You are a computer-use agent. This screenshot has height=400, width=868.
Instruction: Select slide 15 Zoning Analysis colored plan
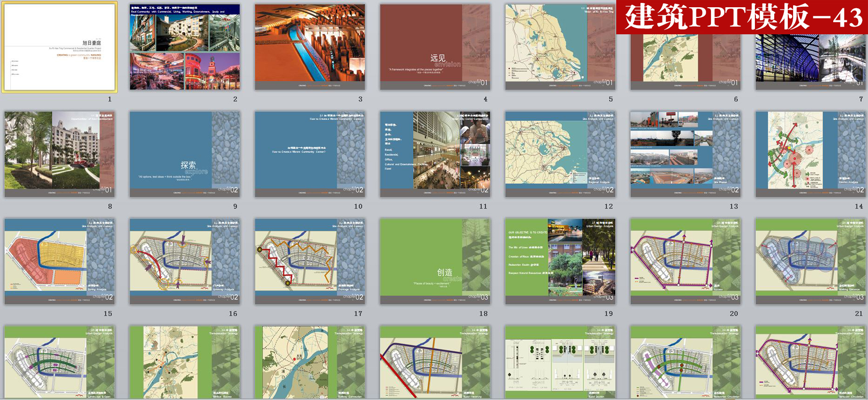click(59, 261)
